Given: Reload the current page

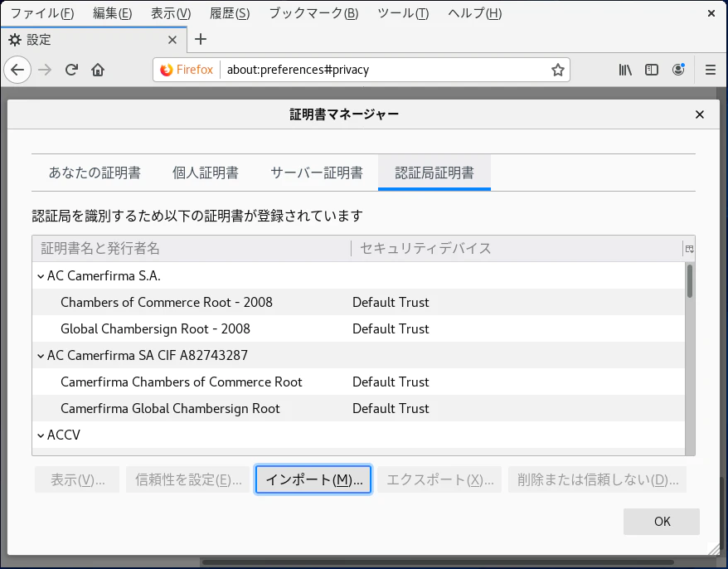Looking at the screenshot, I should click(x=72, y=70).
